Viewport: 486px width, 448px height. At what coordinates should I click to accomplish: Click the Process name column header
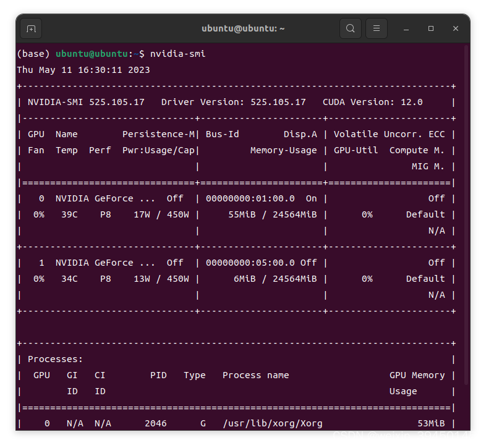click(x=256, y=376)
